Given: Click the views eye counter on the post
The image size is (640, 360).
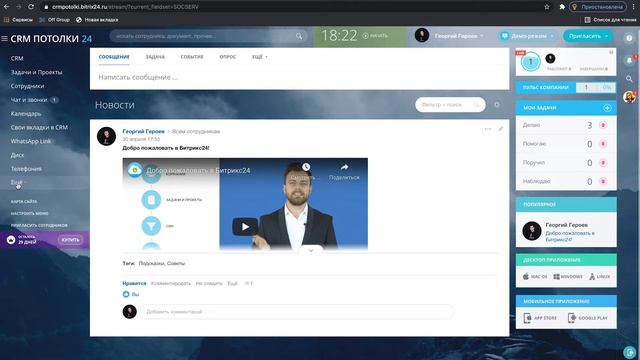Looking at the screenshot, I should [x=248, y=284].
